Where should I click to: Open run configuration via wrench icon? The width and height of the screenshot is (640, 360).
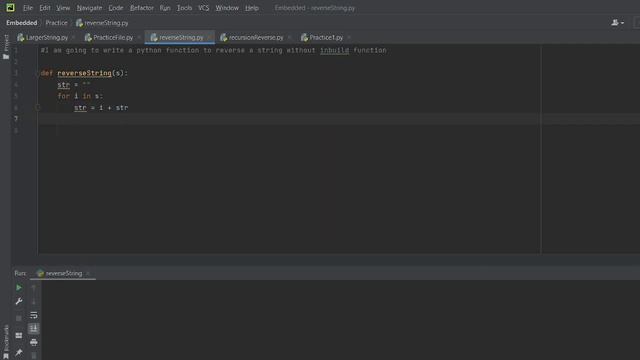click(19, 302)
